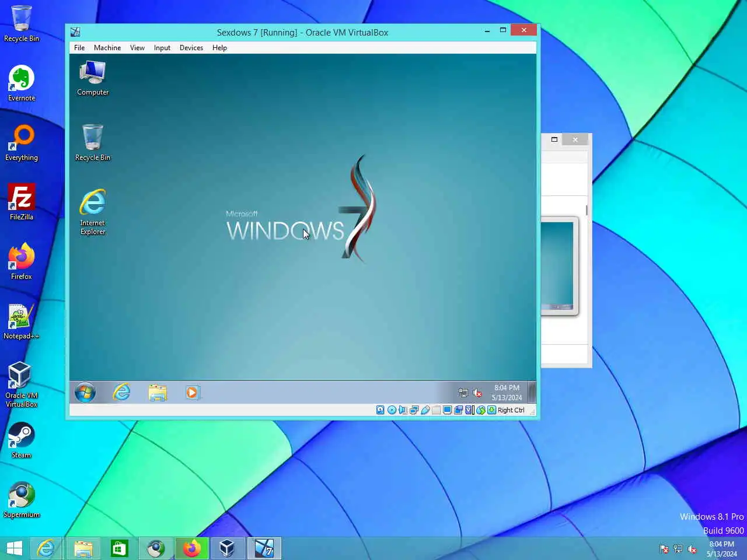Select the guest Recycle Bin icon

coord(93,142)
